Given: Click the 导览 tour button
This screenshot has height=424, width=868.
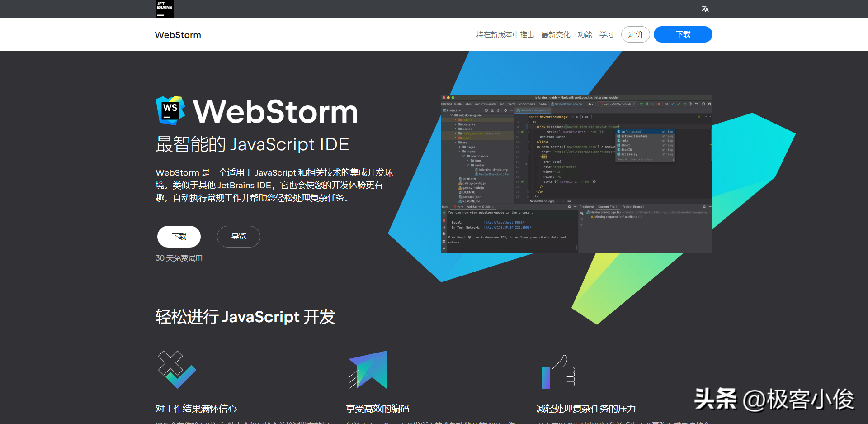Looking at the screenshot, I should tap(239, 237).
